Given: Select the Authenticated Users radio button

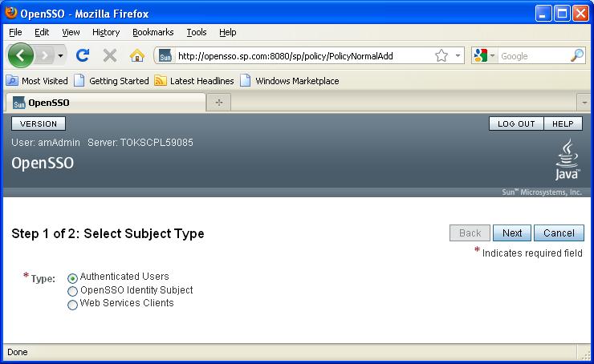Looking at the screenshot, I should (x=72, y=278).
